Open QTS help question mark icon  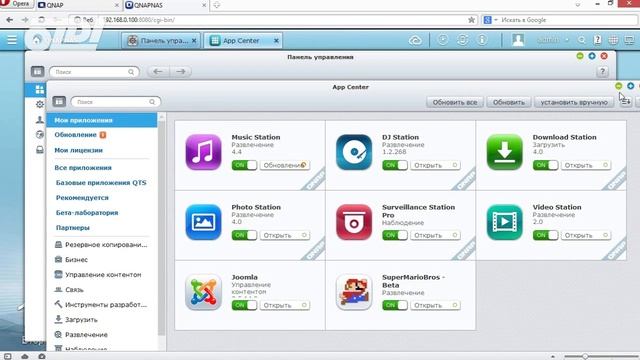[x=598, y=40]
